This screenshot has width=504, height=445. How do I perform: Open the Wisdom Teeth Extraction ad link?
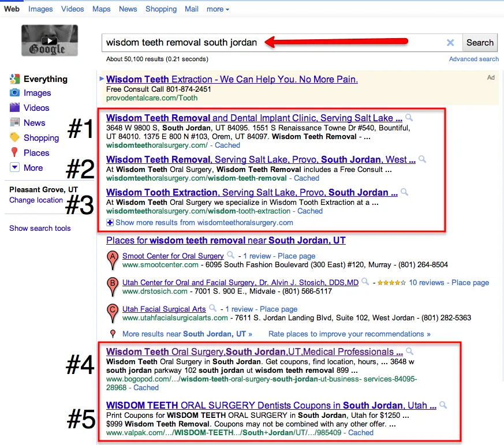coord(232,79)
